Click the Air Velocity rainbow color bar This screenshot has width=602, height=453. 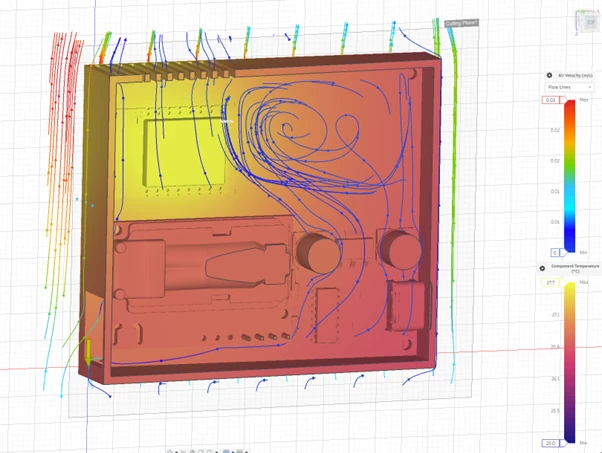pyautogui.click(x=569, y=177)
